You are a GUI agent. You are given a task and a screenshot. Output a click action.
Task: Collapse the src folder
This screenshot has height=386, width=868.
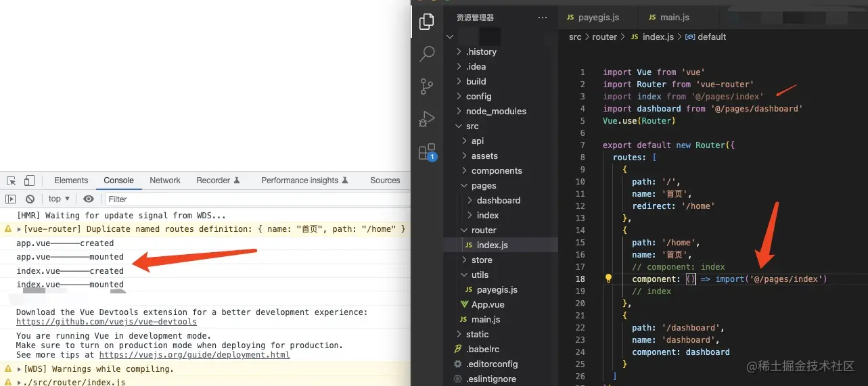point(501,126)
